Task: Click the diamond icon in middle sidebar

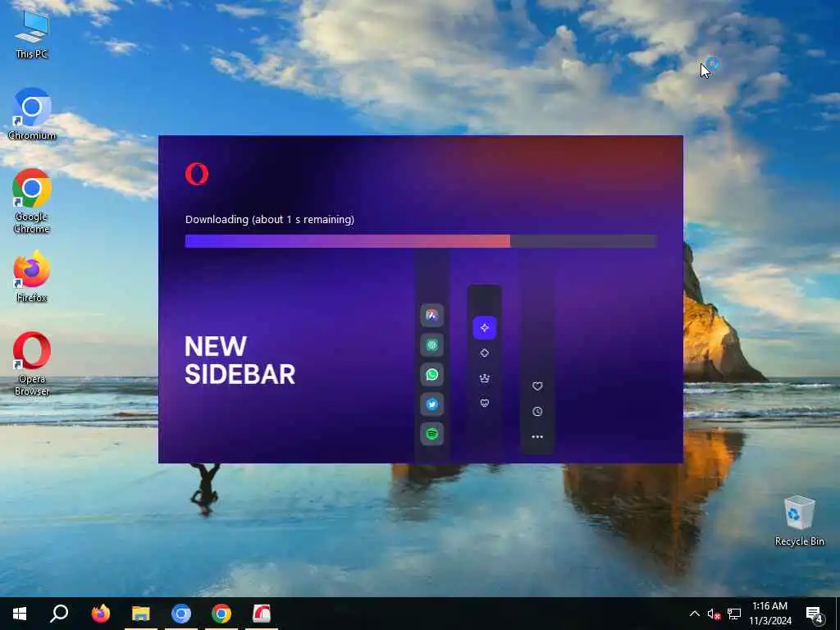Action: tap(484, 353)
